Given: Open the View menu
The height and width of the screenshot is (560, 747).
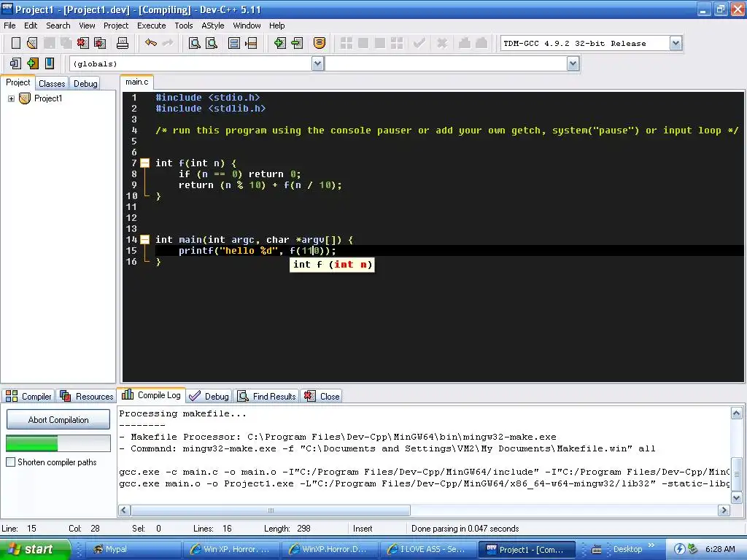Looking at the screenshot, I should click(87, 26).
